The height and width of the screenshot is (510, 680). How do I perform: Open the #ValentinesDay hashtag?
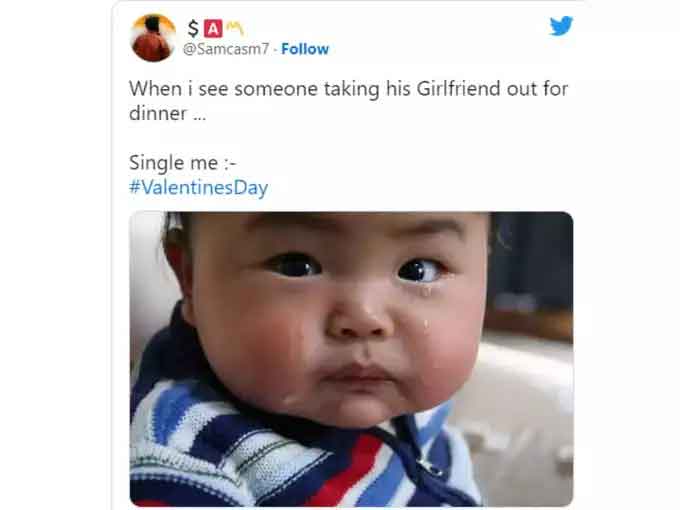coord(199,187)
